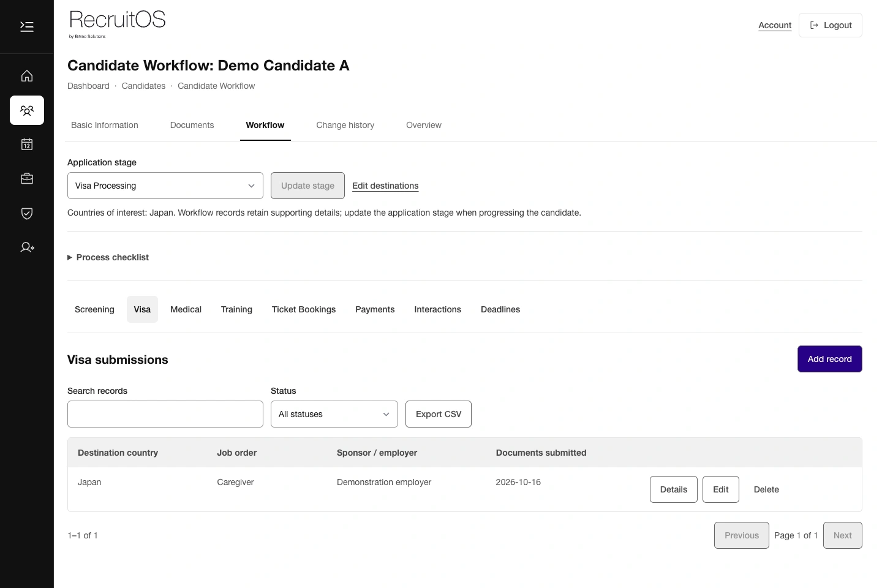
Task: Select the Training sub-tab
Action: [236, 309]
